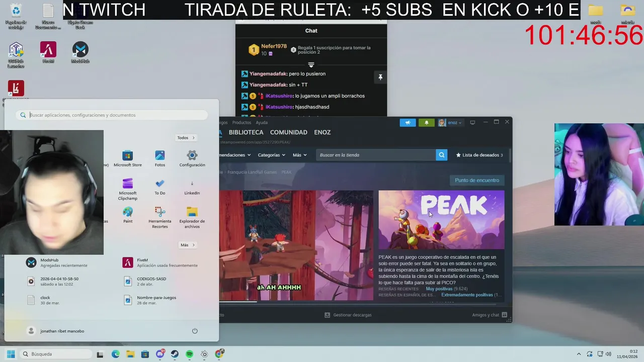This screenshot has height=362, width=644.
Task: Expand Más dropdown in Steam store
Action: coord(299,155)
